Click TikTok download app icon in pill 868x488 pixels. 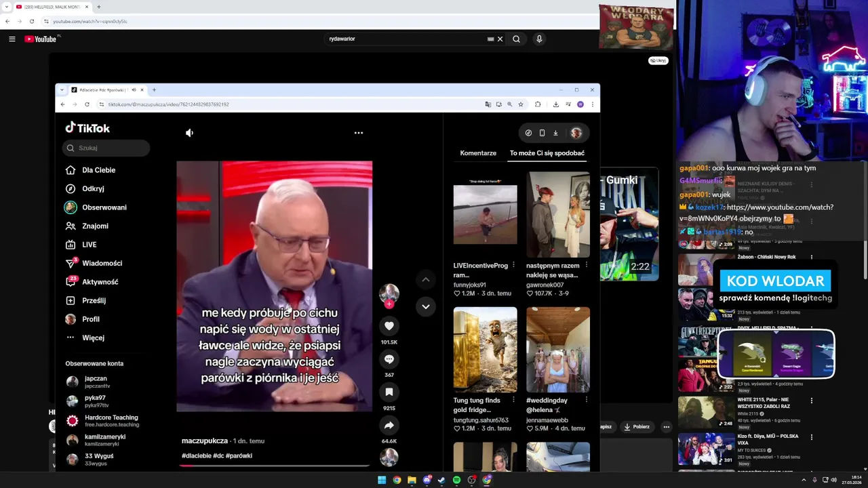[x=555, y=133]
